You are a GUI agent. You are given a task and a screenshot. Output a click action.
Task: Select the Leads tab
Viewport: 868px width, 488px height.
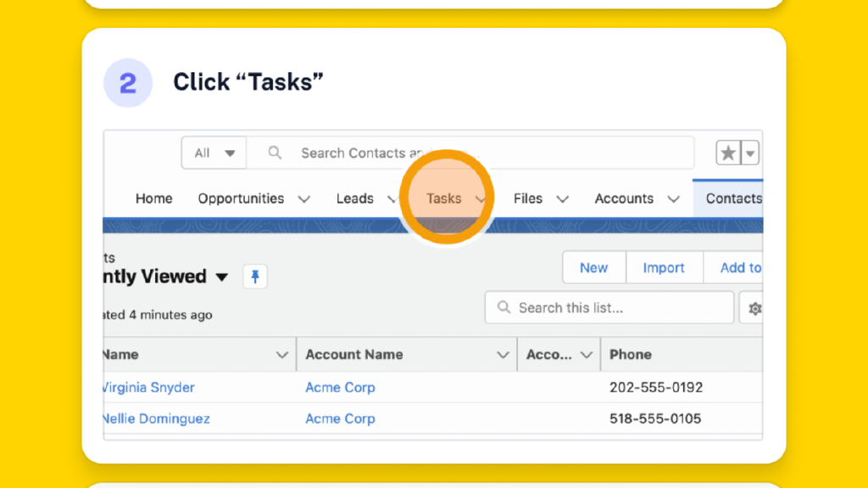point(354,198)
